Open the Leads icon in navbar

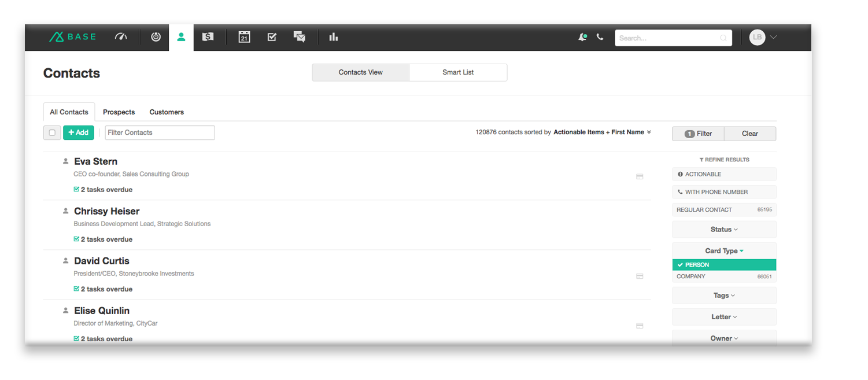click(x=156, y=37)
